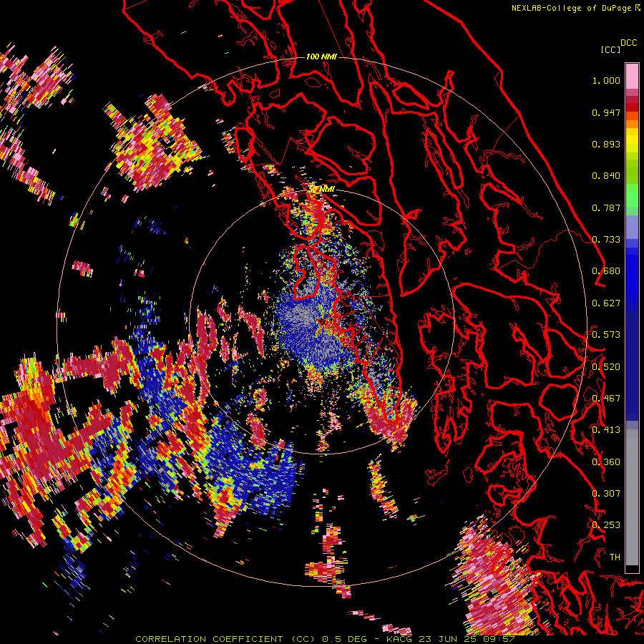Select the 0.467 scale value
Image resolution: width=644 pixels, height=644 pixels.
click(x=606, y=399)
